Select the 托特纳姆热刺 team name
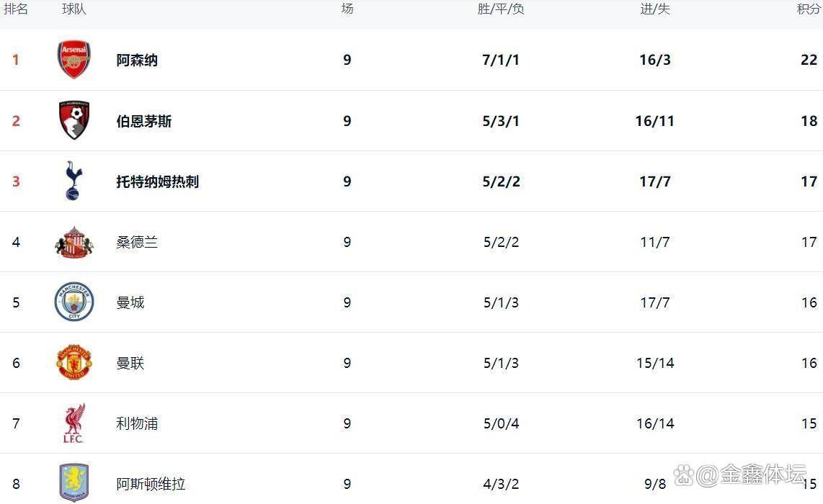823x504 pixels. (x=158, y=181)
